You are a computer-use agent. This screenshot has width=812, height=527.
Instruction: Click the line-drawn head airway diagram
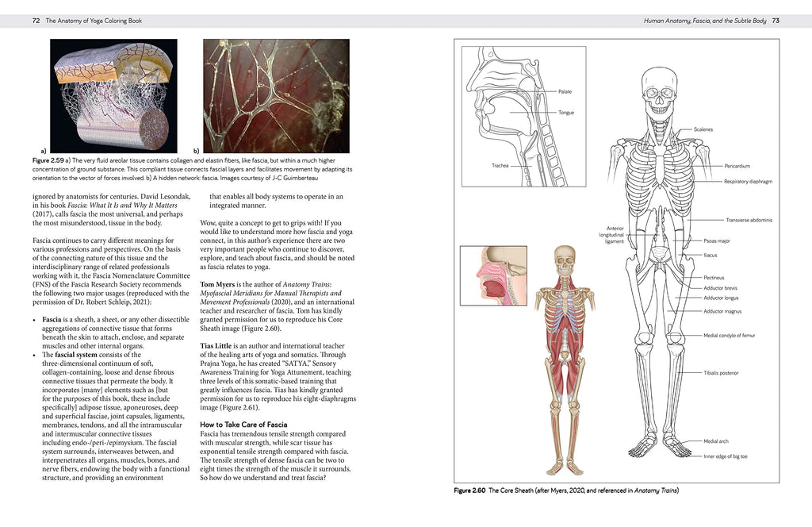click(x=523, y=117)
